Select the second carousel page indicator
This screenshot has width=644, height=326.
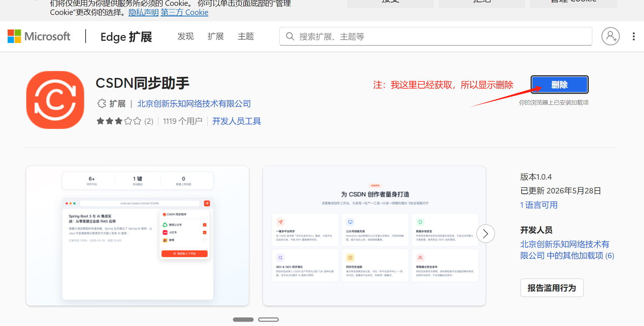point(268,319)
